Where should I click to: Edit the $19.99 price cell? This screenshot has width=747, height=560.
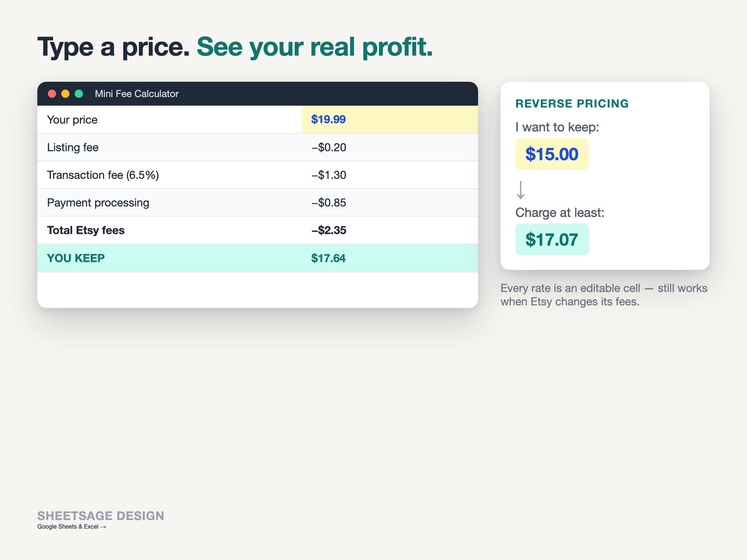click(x=390, y=119)
